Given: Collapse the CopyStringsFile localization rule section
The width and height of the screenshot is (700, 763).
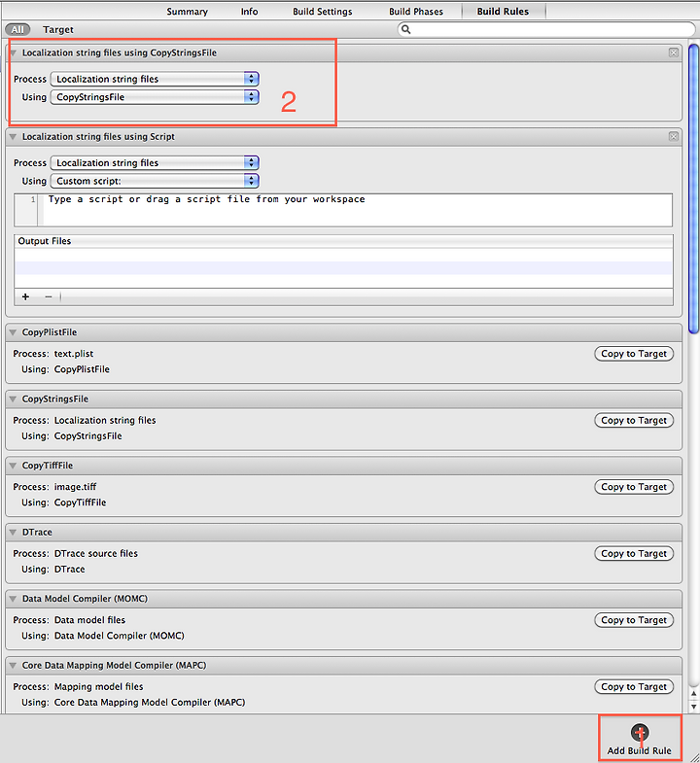Looking at the screenshot, I should coord(14,53).
